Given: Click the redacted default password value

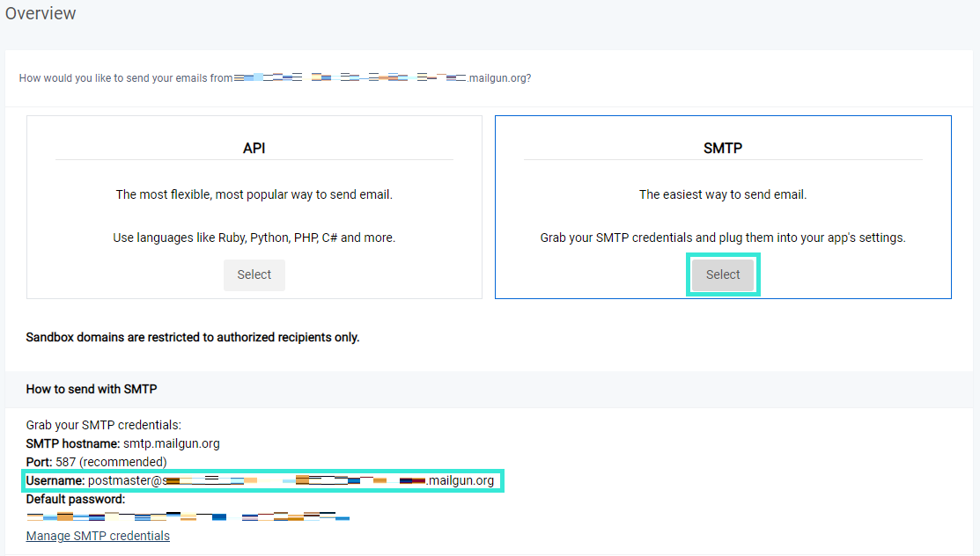Looking at the screenshot, I should click(x=188, y=516).
